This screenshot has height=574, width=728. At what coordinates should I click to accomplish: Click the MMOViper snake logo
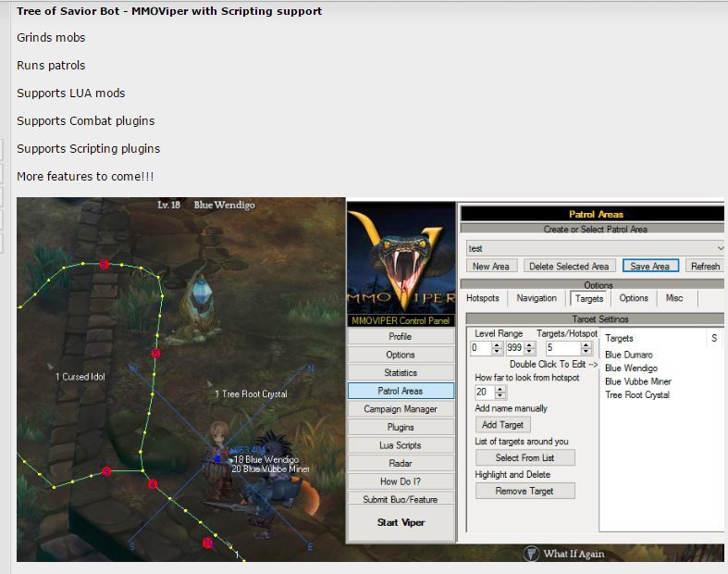pos(401,256)
